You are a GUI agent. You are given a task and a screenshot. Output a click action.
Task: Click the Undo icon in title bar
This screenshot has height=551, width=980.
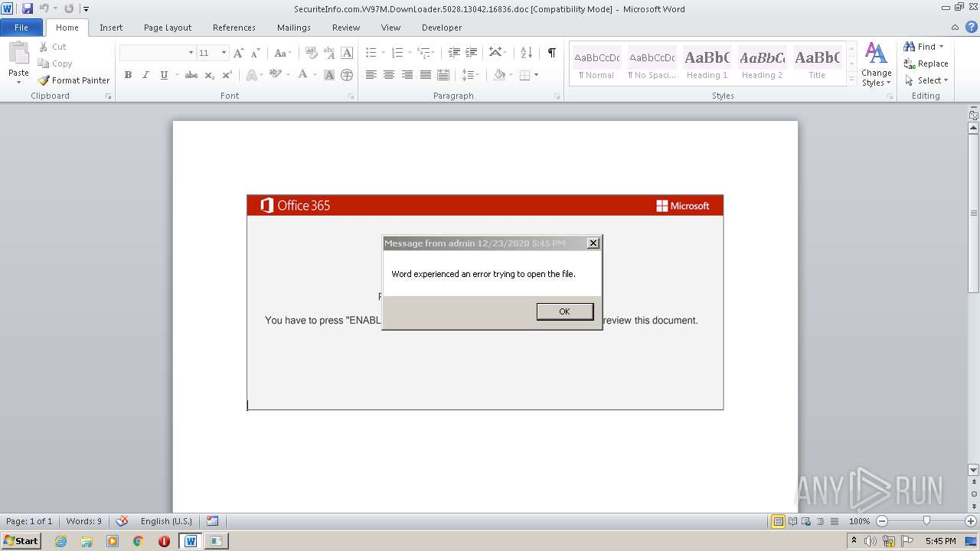point(44,8)
